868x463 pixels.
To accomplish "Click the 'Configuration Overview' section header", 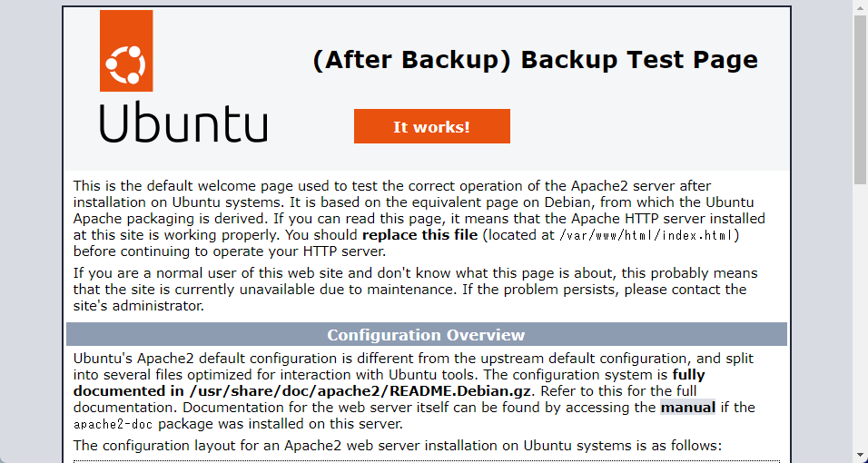I will pyautogui.click(x=426, y=334).
